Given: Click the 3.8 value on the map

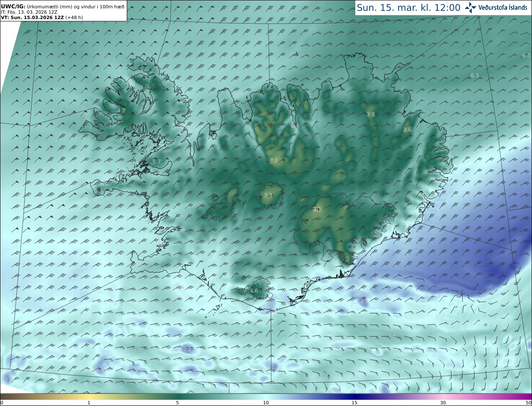Looking at the screenshot, I should point(371,114).
